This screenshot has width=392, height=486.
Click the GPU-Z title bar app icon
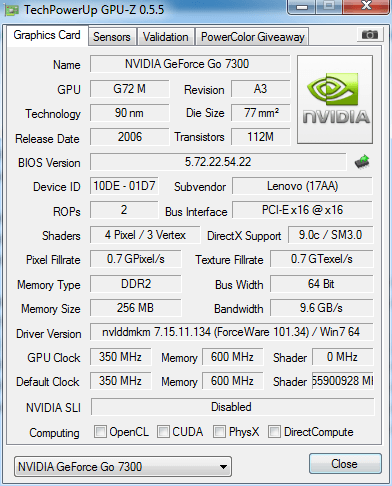click(x=12, y=10)
